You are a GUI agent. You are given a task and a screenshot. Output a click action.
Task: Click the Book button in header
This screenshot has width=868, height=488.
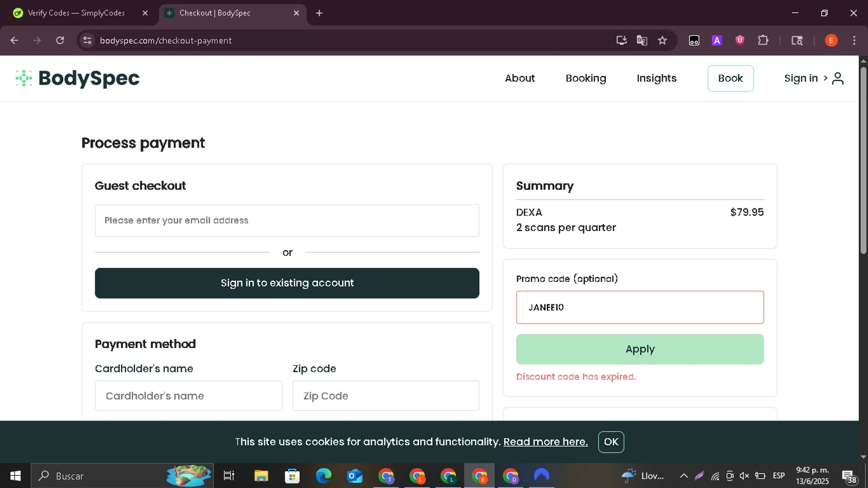click(730, 78)
